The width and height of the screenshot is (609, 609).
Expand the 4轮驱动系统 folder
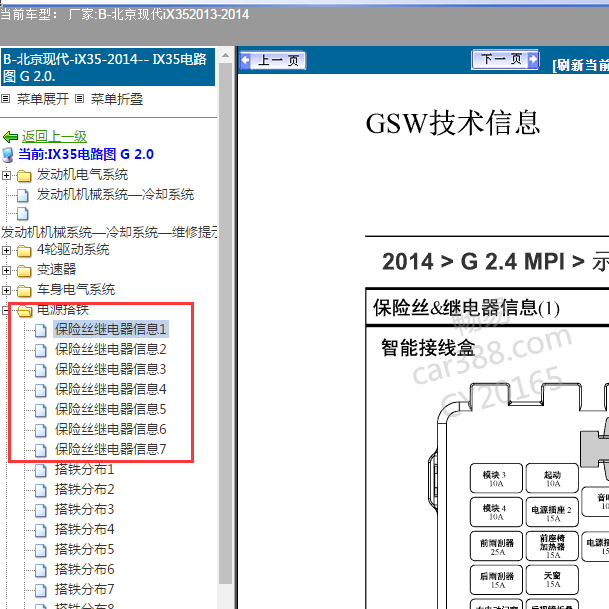click(x=6, y=251)
